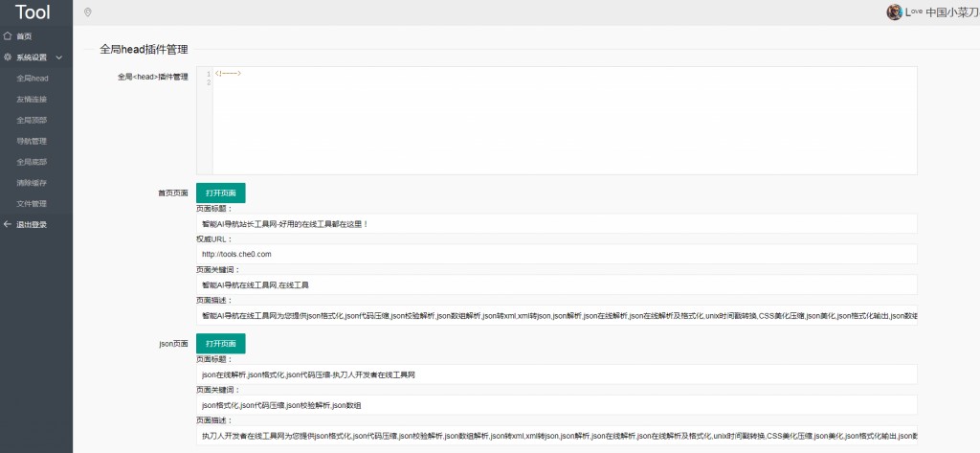Click the 全局head插件管理 heading
This screenshot has width=980, height=453.
click(144, 50)
